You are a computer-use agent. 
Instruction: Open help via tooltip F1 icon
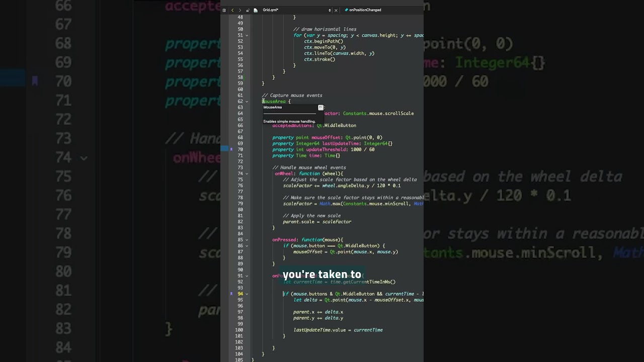click(x=320, y=107)
